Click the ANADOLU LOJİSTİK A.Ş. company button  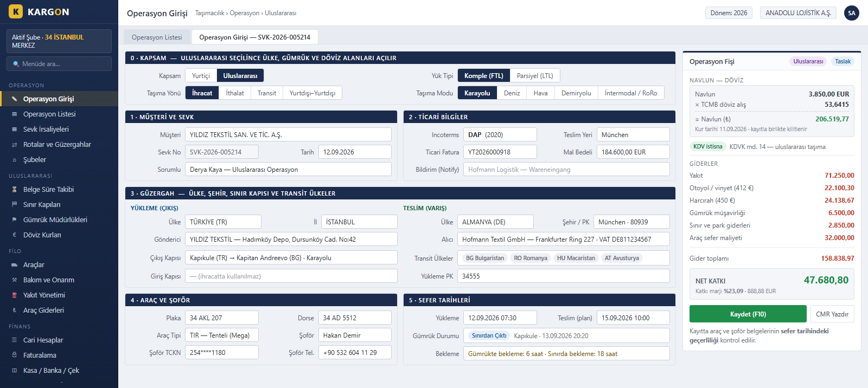point(798,13)
